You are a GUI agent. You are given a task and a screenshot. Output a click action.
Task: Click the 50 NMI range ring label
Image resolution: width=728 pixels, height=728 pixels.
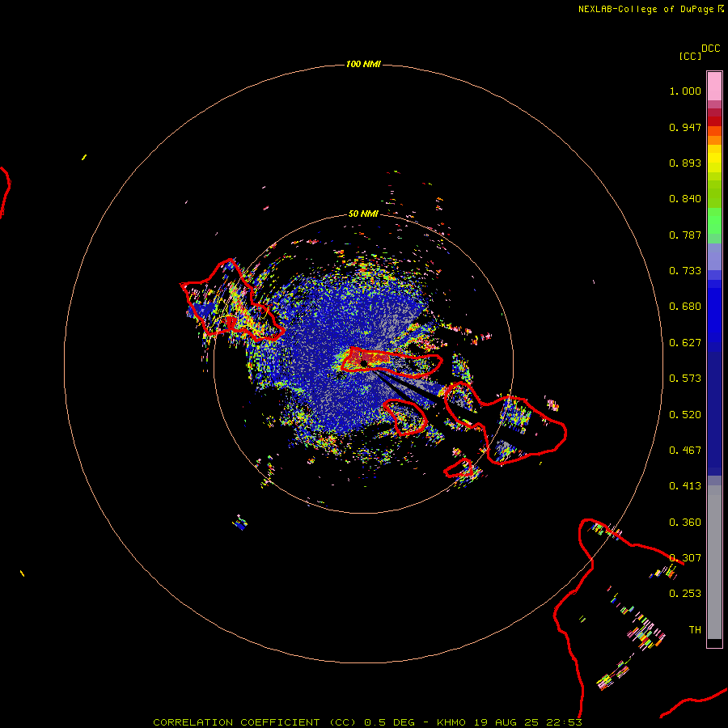(x=363, y=214)
